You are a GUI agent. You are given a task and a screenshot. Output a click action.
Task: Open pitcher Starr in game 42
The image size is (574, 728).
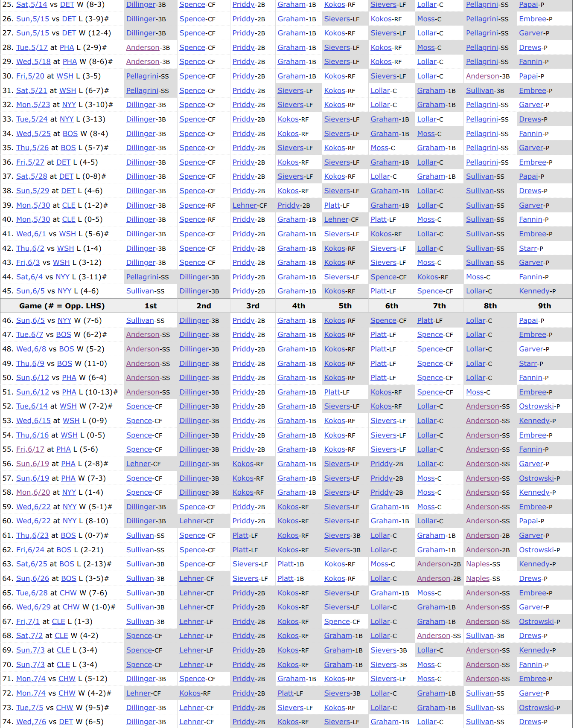tap(528, 249)
